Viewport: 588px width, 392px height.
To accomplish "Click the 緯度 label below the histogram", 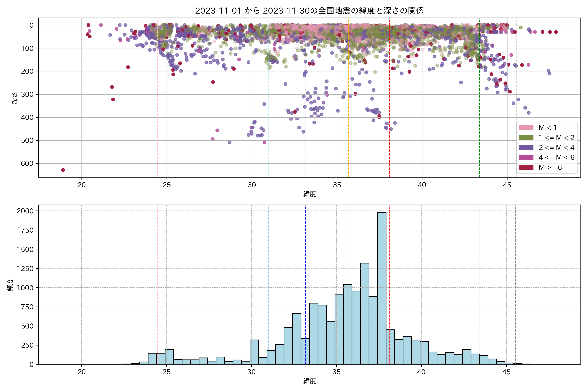I will pos(310,381).
